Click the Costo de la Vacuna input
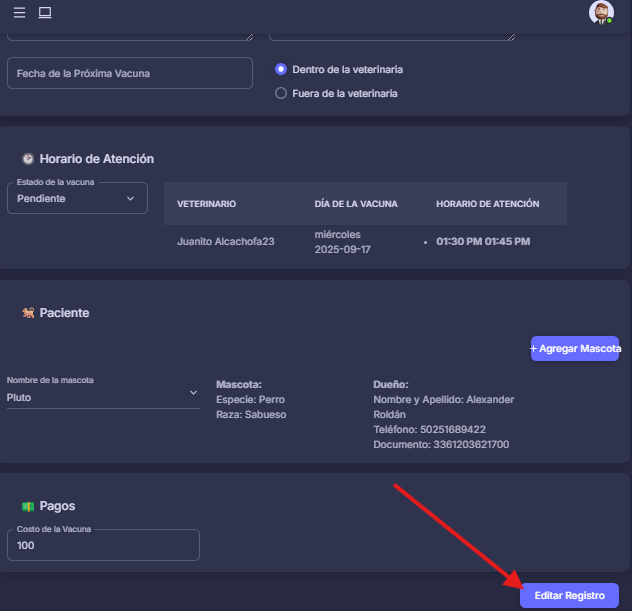Screen dimensions: 632x611 coord(103,546)
